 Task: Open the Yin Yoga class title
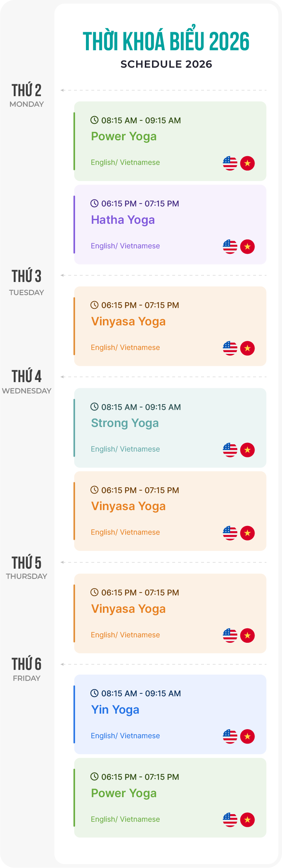115,710
